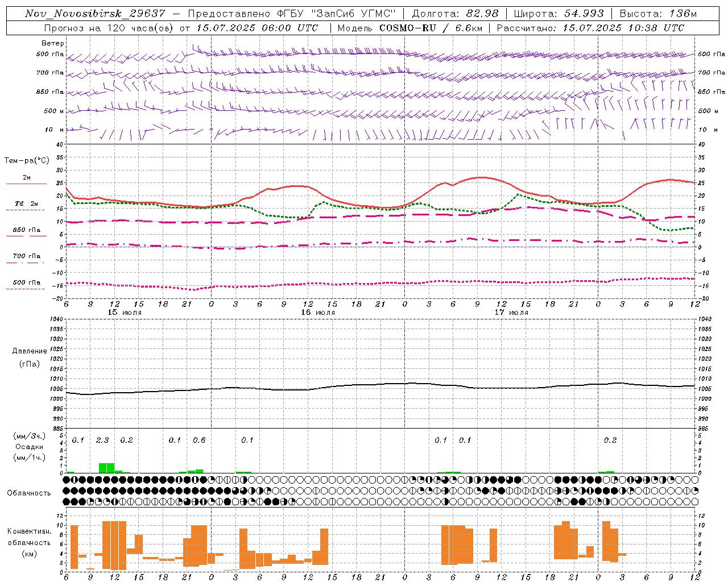Click the forecast start time 15.07.2025 06:00 UTC
Viewport: 728px width, 582px height.
coord(257,28)
